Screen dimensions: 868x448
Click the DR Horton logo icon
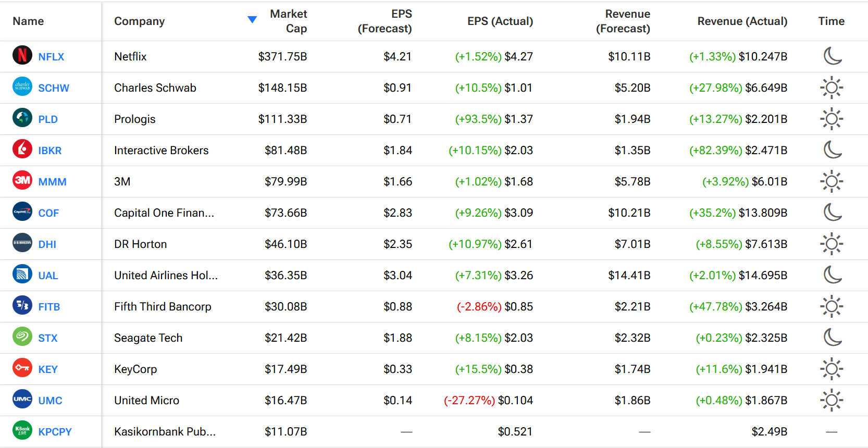click(22, 243)
